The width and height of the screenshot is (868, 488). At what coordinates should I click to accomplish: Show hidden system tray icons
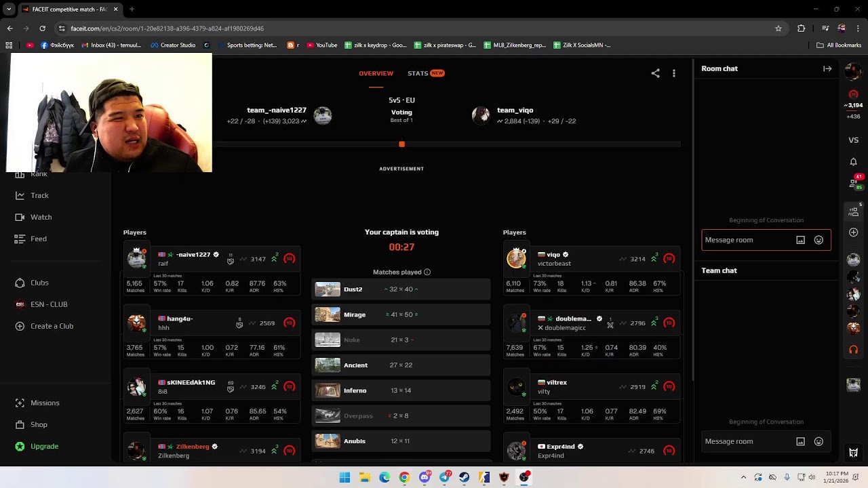click(x=743, y=477)
